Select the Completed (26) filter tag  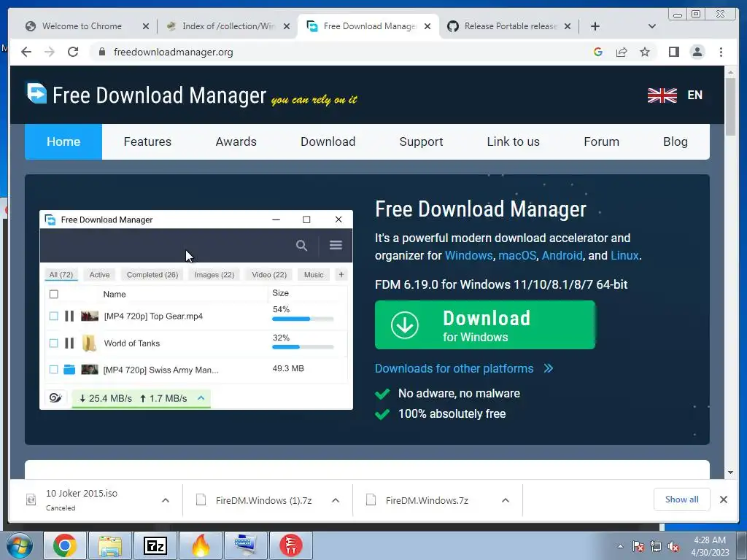click(x=152, y=275)
